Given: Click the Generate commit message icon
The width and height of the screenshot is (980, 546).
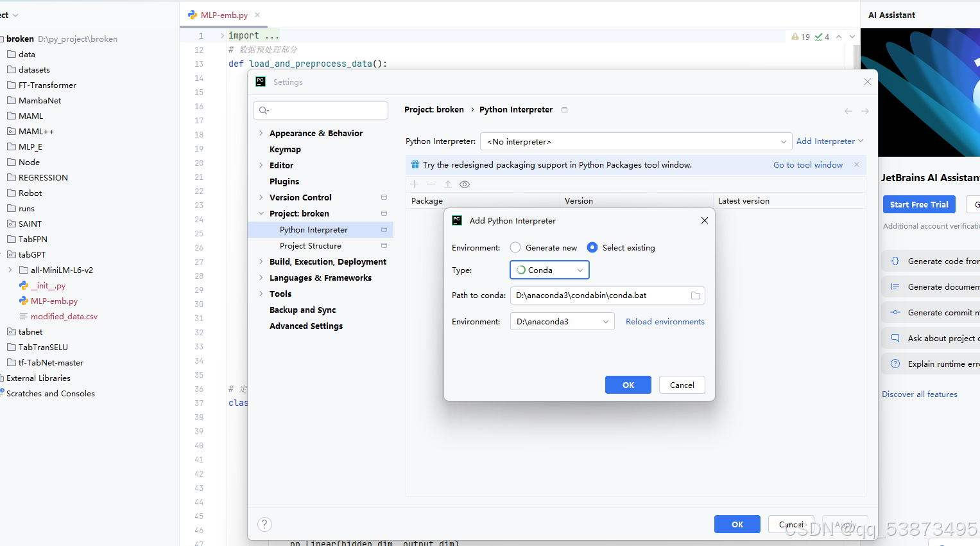Looking at the screenshot, I should [895, 312].
